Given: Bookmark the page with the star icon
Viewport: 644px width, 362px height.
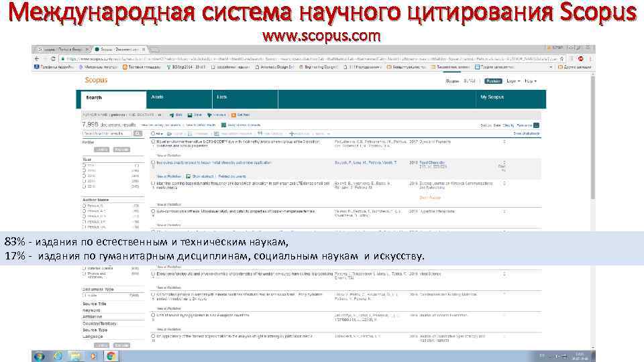Looking at the screenshot, I should coord(562,59).
